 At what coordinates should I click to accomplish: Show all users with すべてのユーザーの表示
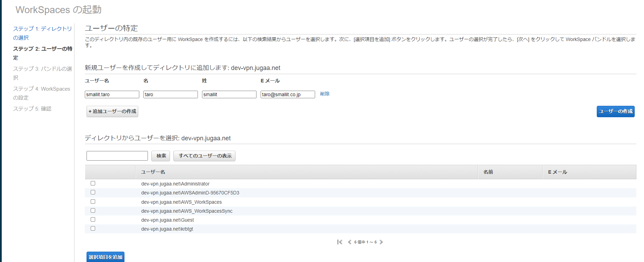coord(204,156)
